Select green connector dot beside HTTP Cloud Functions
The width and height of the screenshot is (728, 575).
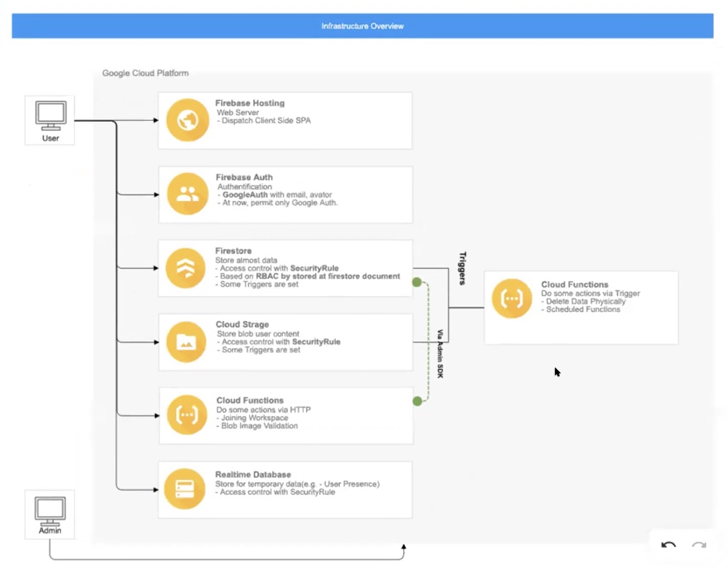417,401
